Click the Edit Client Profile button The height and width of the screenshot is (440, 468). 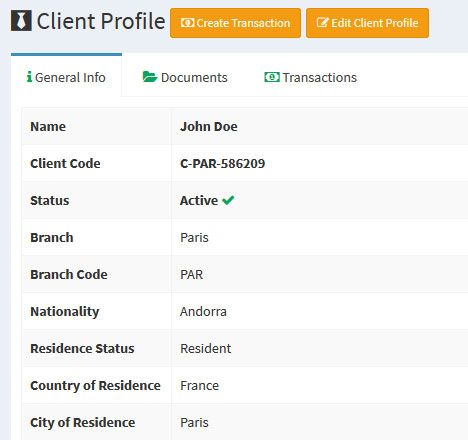(x=367, y=23)
